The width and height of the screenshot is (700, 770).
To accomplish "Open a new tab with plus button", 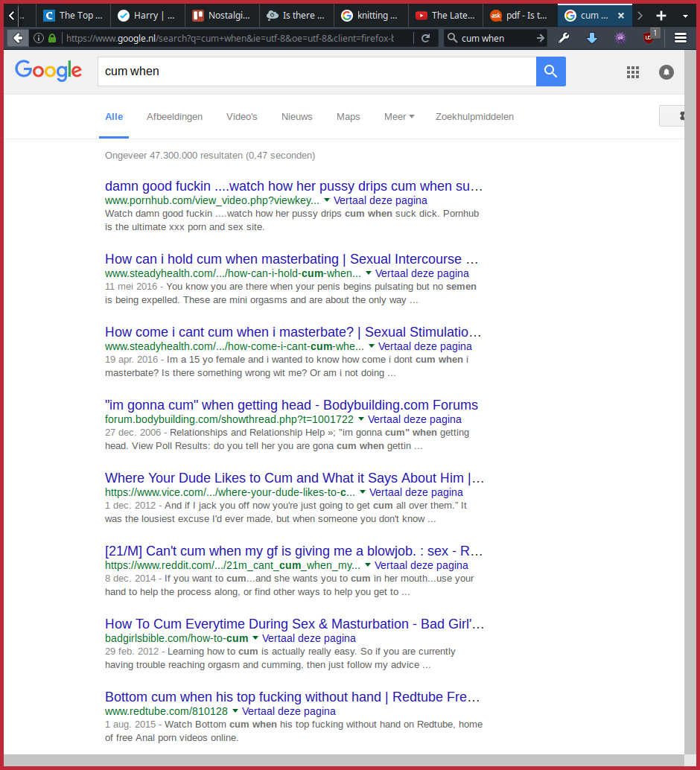I will coord(661,15).
